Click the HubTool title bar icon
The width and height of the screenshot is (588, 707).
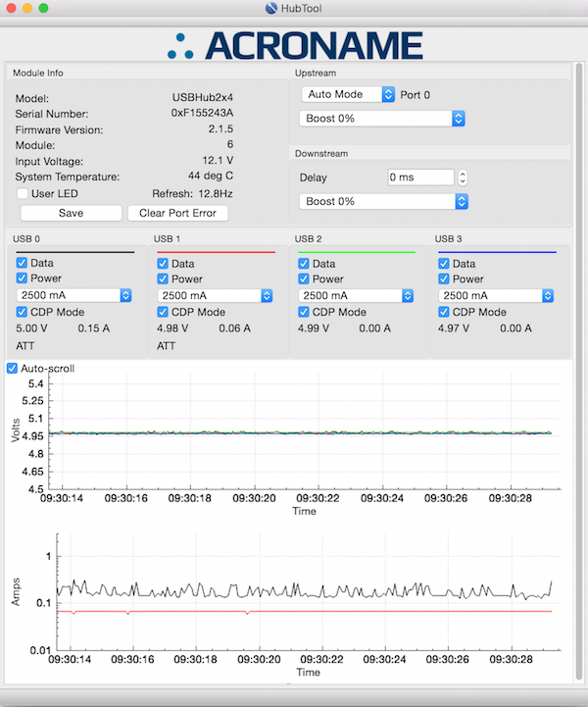pyautogui.click(x=271, y=8)
